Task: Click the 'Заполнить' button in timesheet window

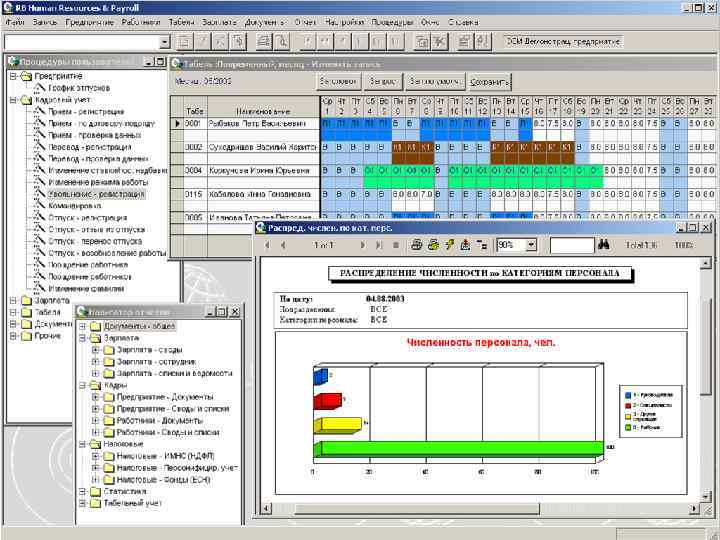Action: click(434, 81)
